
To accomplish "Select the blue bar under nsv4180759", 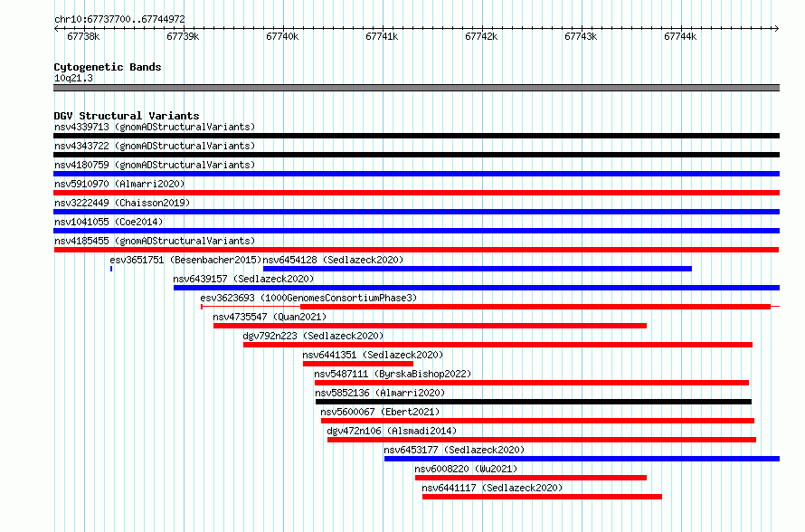I will 416,174.
